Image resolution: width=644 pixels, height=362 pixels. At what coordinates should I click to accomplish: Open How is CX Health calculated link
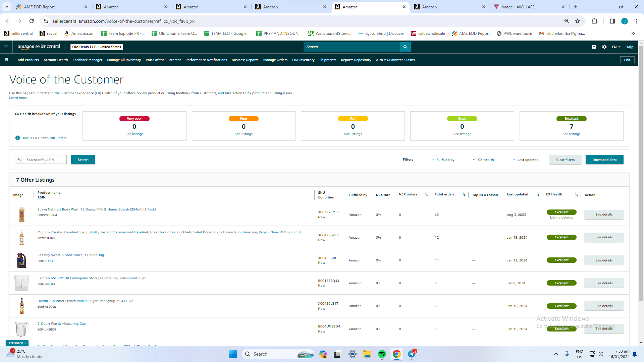pos(44,138)
